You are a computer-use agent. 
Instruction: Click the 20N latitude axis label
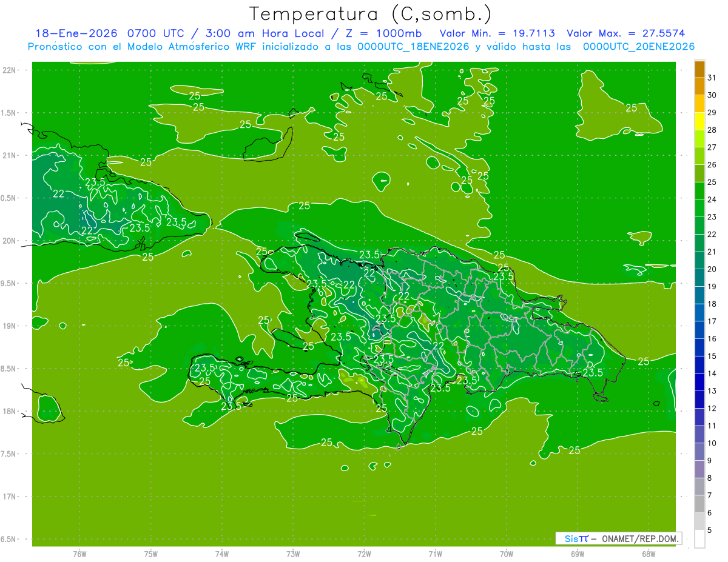coord(9,241)
